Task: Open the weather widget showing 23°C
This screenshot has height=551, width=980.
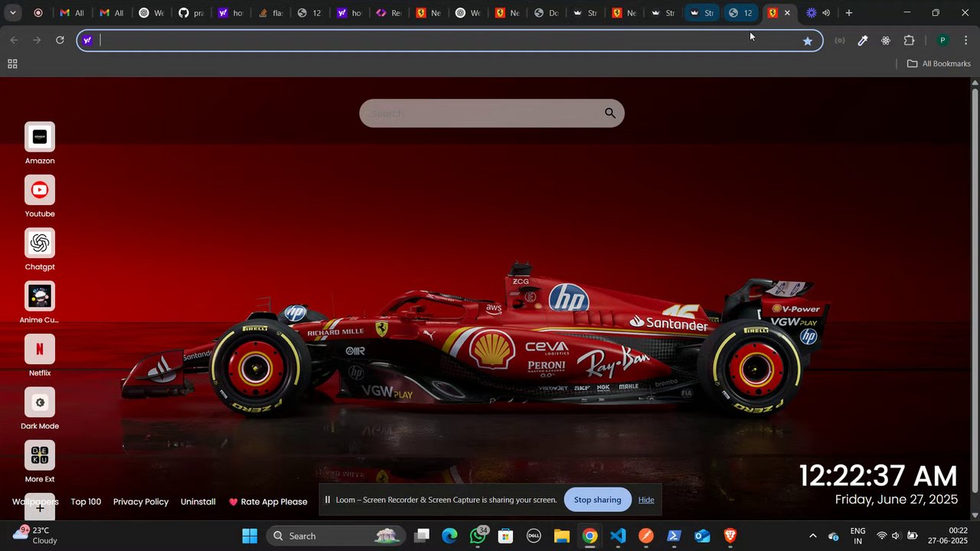Action: [x=37, y=535]
